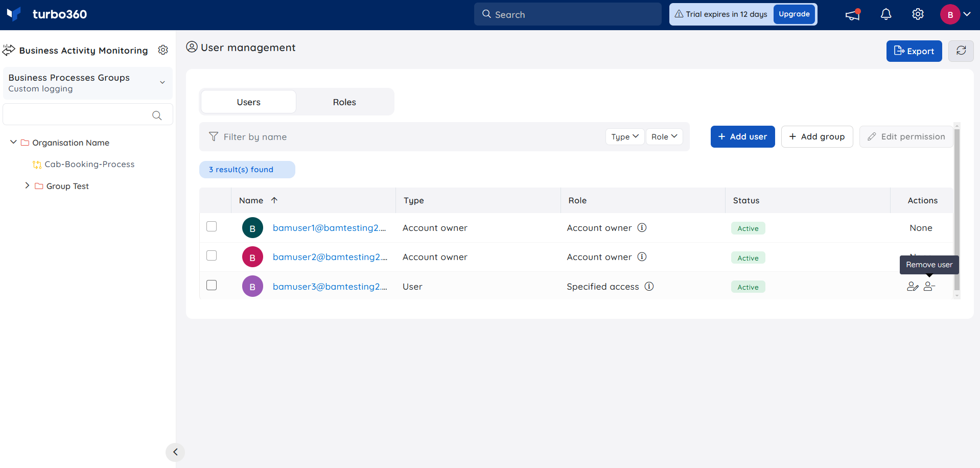Click the Name column sort arrow
This screenshot has height=468, width=980.
tap(274, 200)
